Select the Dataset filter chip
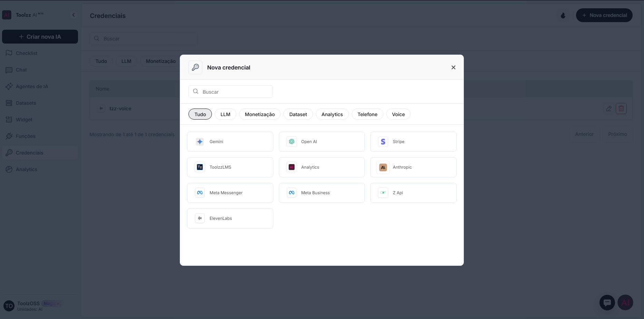644x319 pixels. click(298, 114)
